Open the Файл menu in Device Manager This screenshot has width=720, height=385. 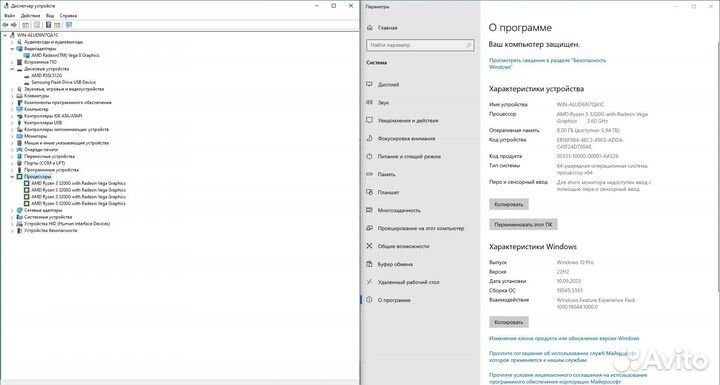[10, 16]
